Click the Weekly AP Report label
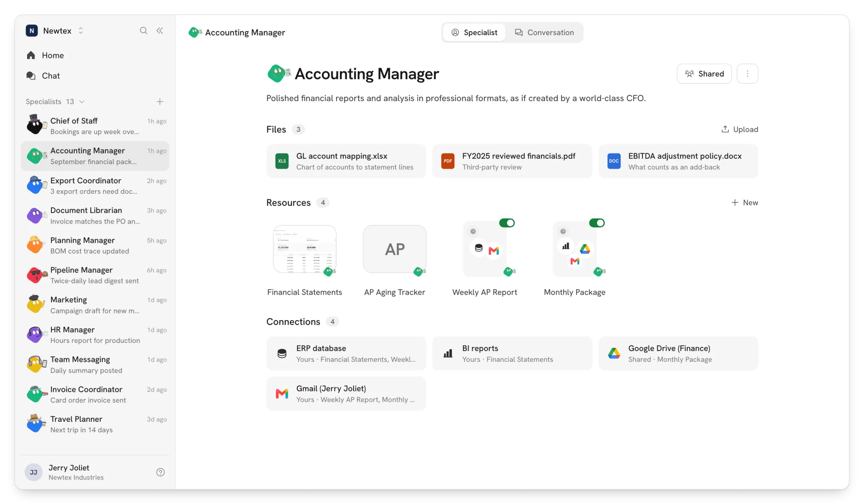Viewport: 864px width, 504px height. [485, 292]
